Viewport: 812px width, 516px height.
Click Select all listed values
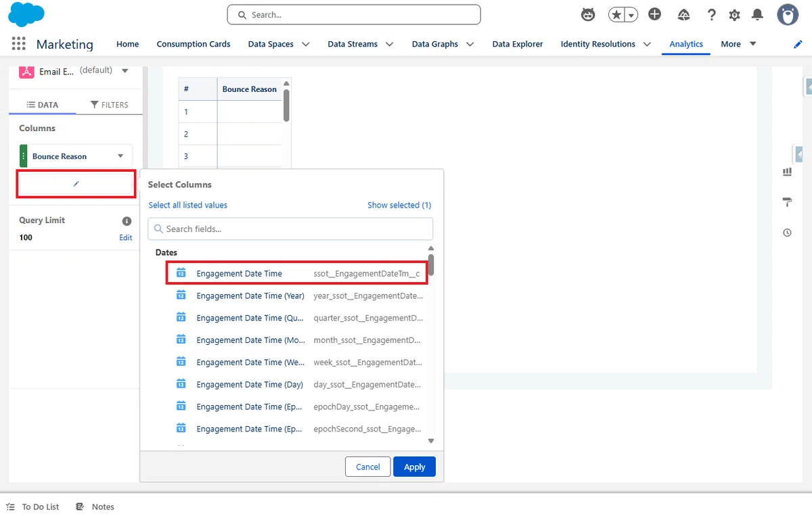point(188,205)
